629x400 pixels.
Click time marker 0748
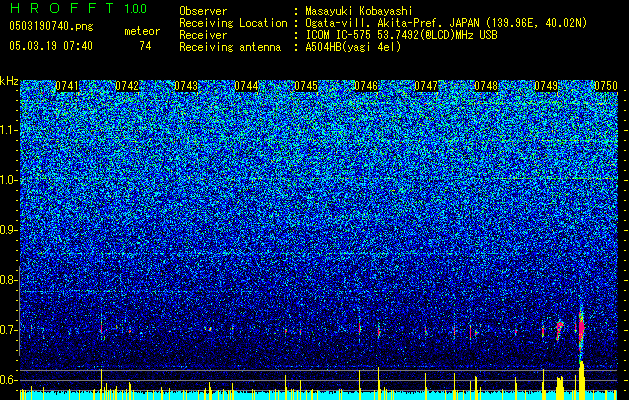(x=486, y=86)
